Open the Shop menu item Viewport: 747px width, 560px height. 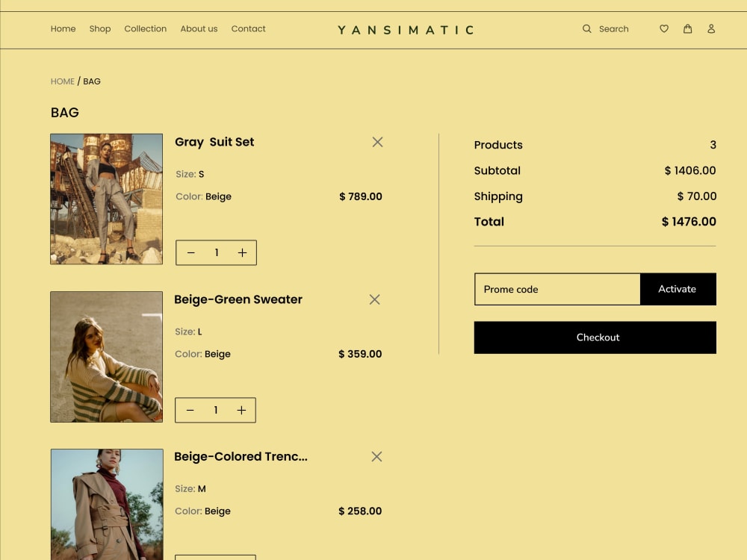[x=100, y=28]
